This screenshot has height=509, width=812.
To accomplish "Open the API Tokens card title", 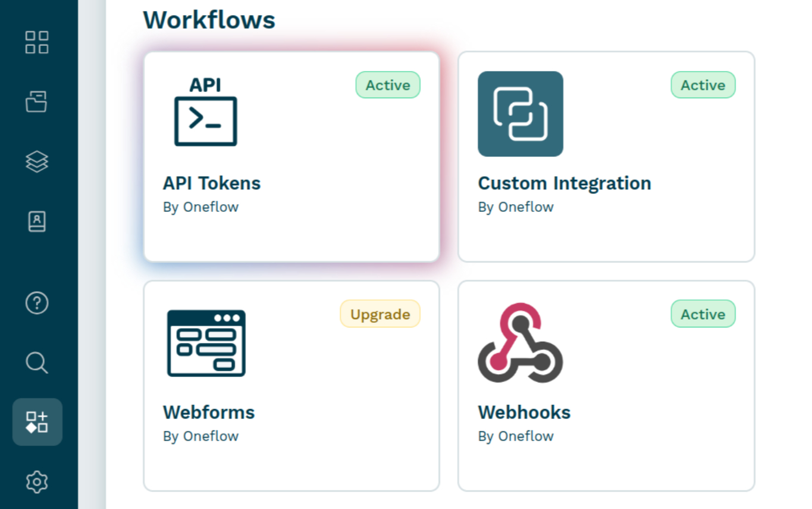I will click(x=212, y=183).
